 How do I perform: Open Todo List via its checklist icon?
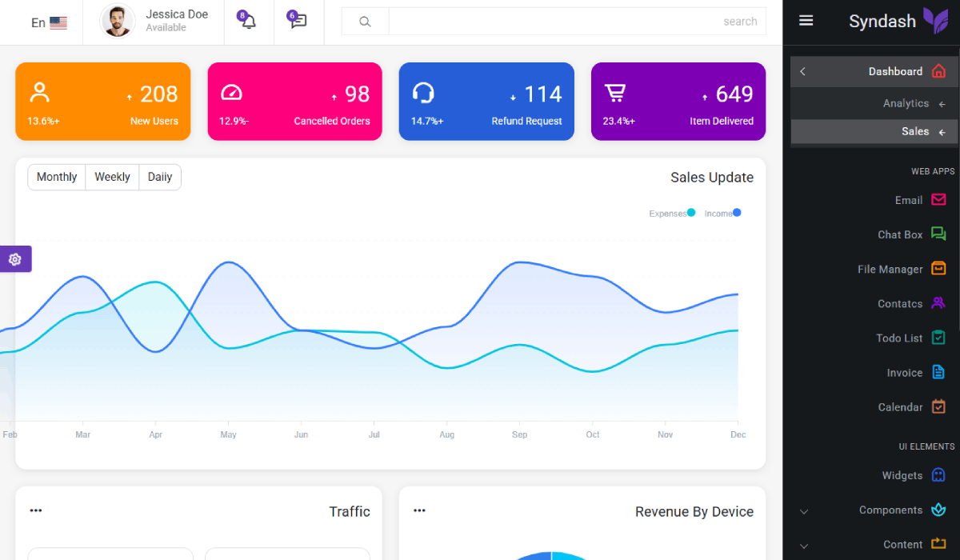click(939, 338)
